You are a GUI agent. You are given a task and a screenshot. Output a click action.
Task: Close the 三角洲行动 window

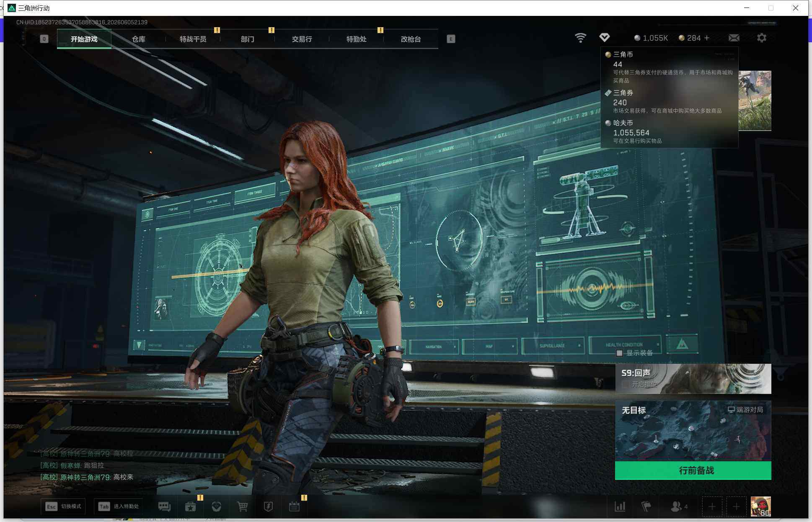[795, 8]
